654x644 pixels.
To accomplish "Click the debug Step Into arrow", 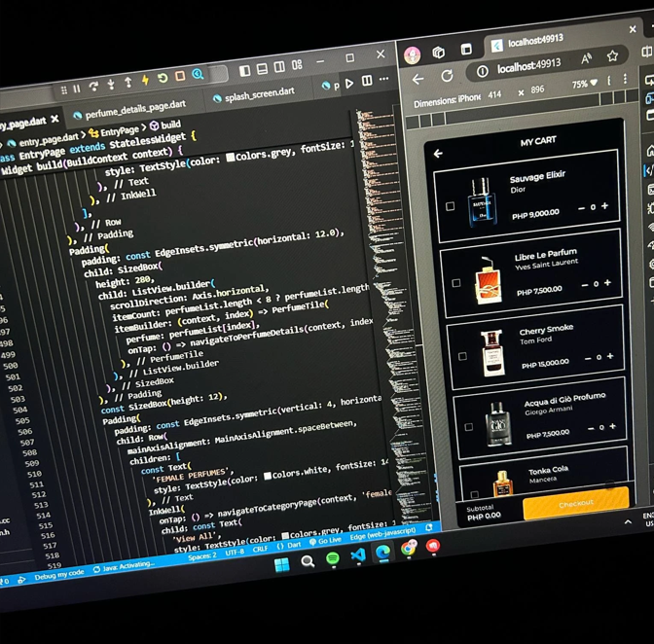I will pos(111,85).
